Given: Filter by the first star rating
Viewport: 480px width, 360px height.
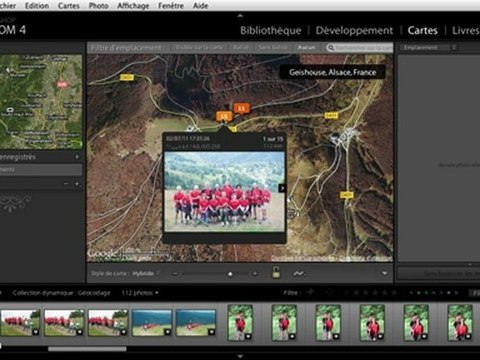Looking at the screenshot, I should [x=356, y=293].
